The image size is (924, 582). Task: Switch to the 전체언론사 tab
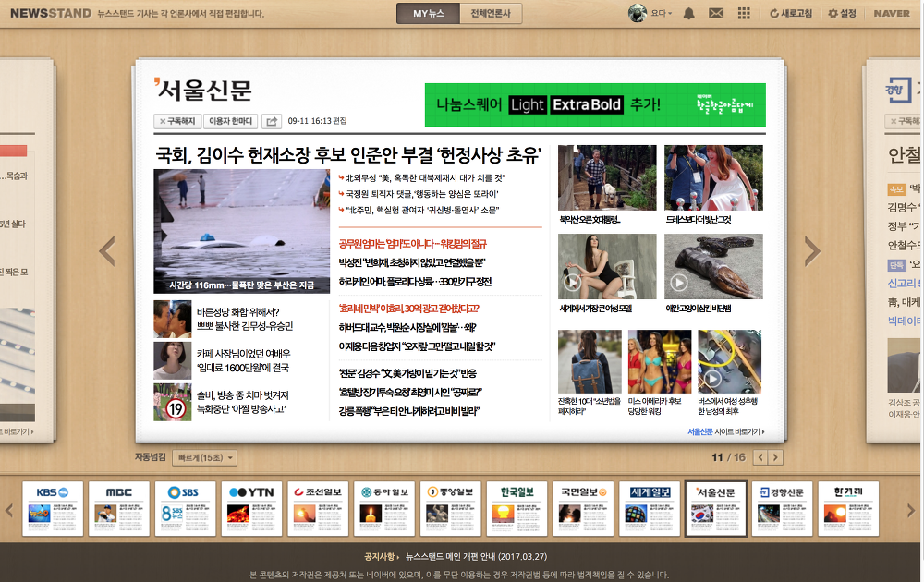click(x=491, y=13)
